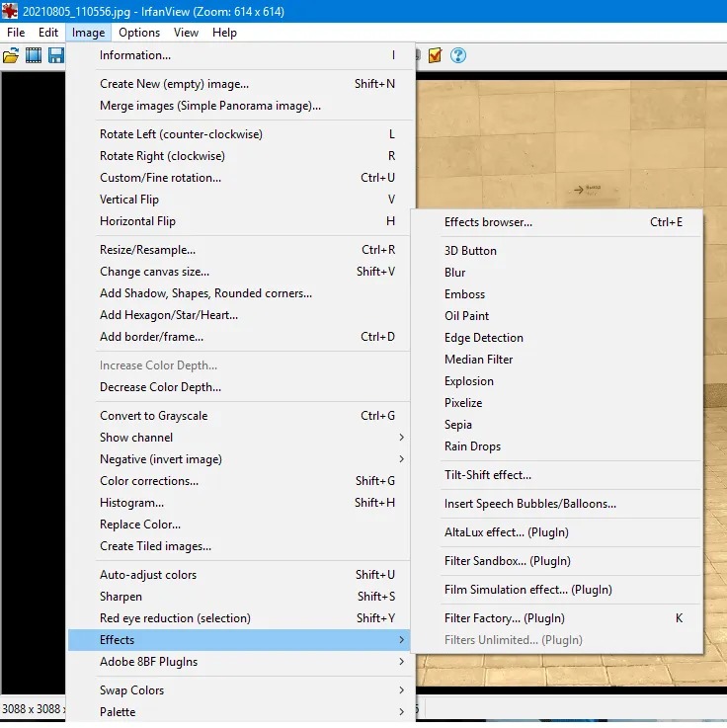
Task: Open AltaLux effect... (PlugIn)
Action: tap(557, 532)
